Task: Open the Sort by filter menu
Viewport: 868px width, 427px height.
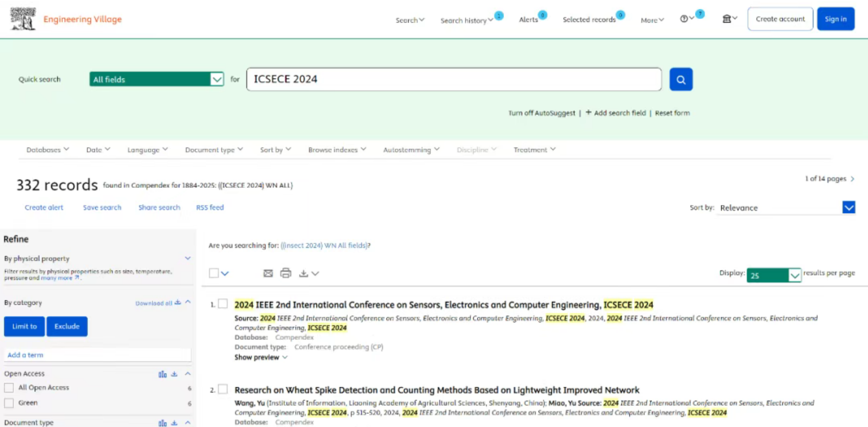Action: tap(275, 150)
